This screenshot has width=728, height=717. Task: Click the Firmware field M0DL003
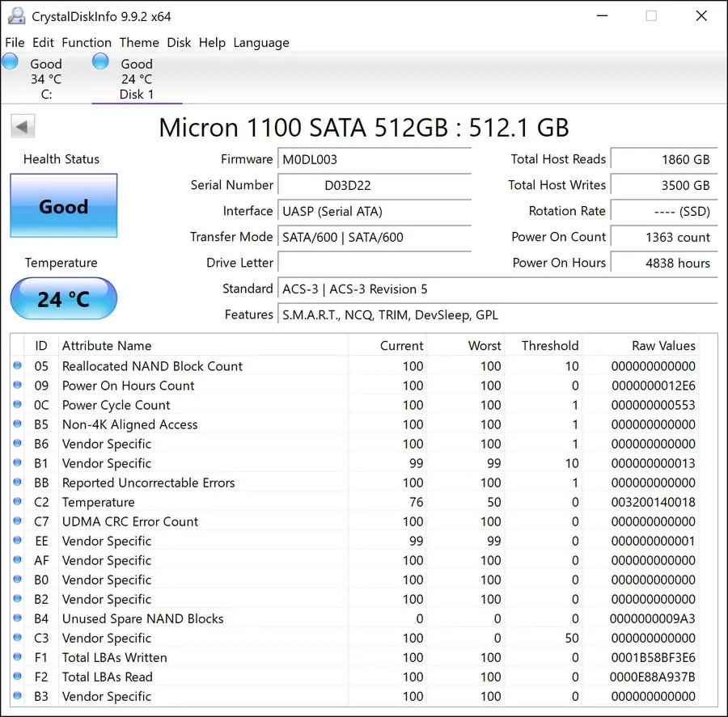pyautogui.click(x=375, y=159)
